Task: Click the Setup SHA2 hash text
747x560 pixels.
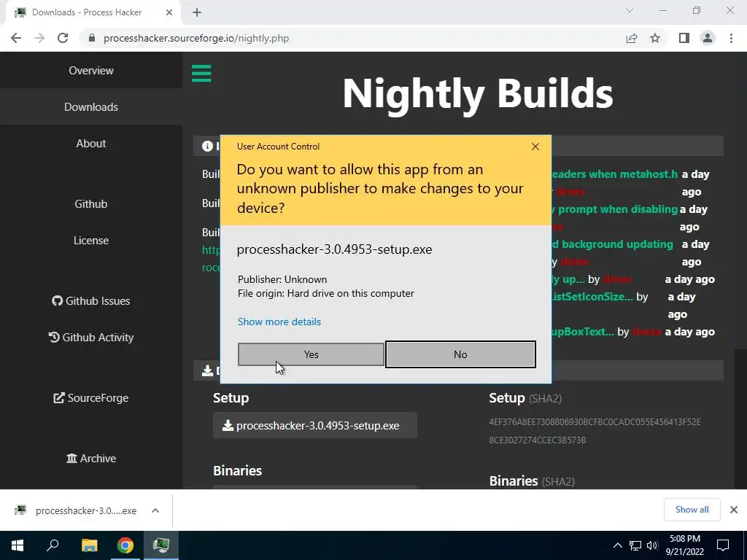Action: coord(595,431)
